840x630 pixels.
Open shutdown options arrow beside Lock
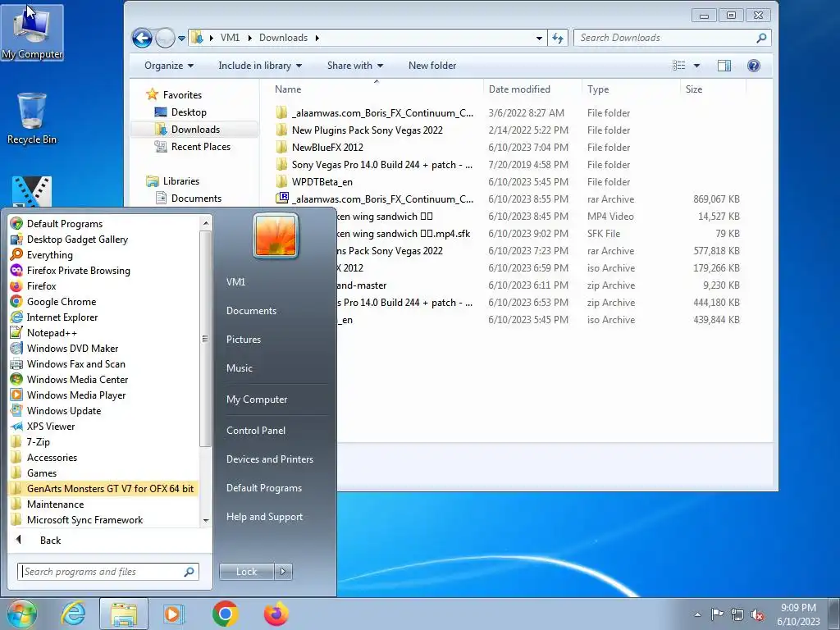pyautogui.click(x=283, y=572)
